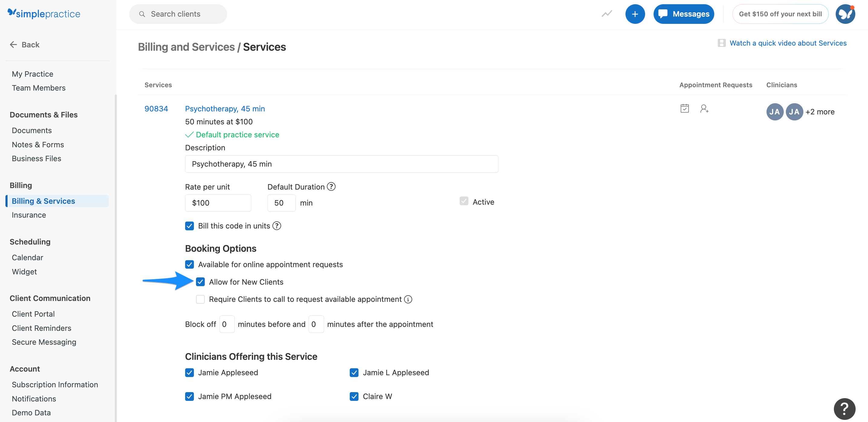Uncheck Allow for New Clients

tap(201, 282)
